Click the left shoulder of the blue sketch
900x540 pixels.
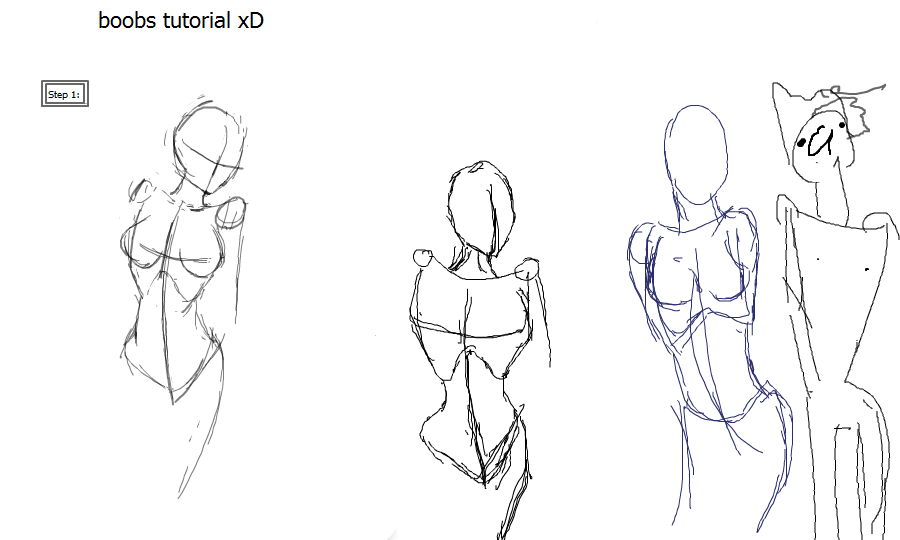642,245
